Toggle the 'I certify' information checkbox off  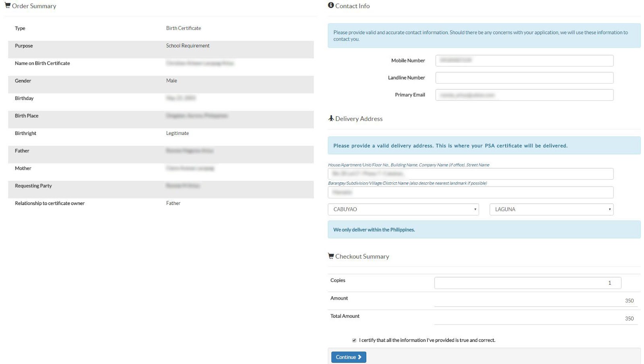pyautogui.click(x=354, y=340)
